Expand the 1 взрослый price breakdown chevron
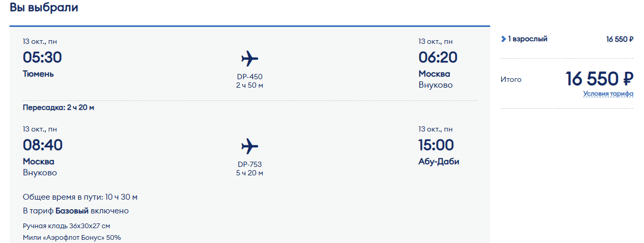644x243 pixels. pos(503,39)
